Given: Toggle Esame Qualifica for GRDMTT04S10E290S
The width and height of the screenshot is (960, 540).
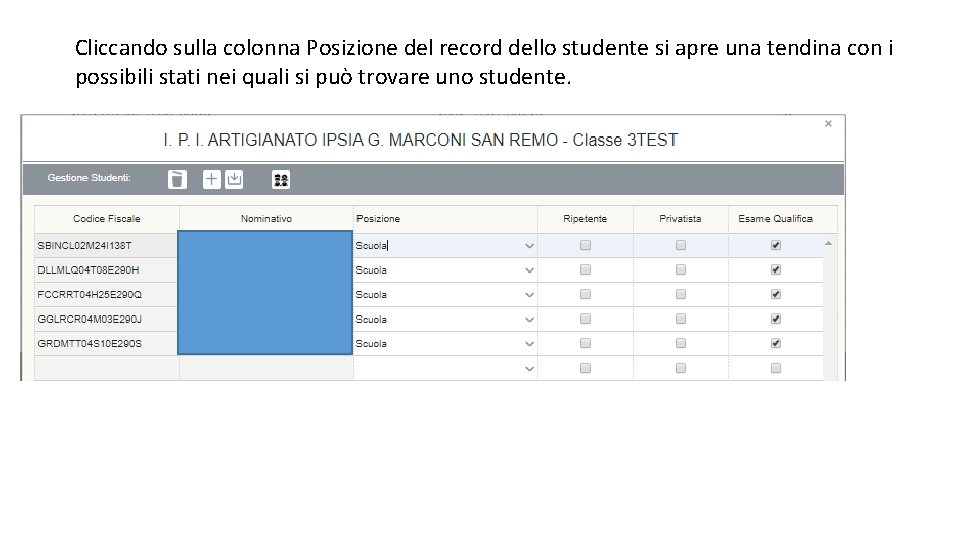Looking at the screenshot, I should tap(776, 344).
